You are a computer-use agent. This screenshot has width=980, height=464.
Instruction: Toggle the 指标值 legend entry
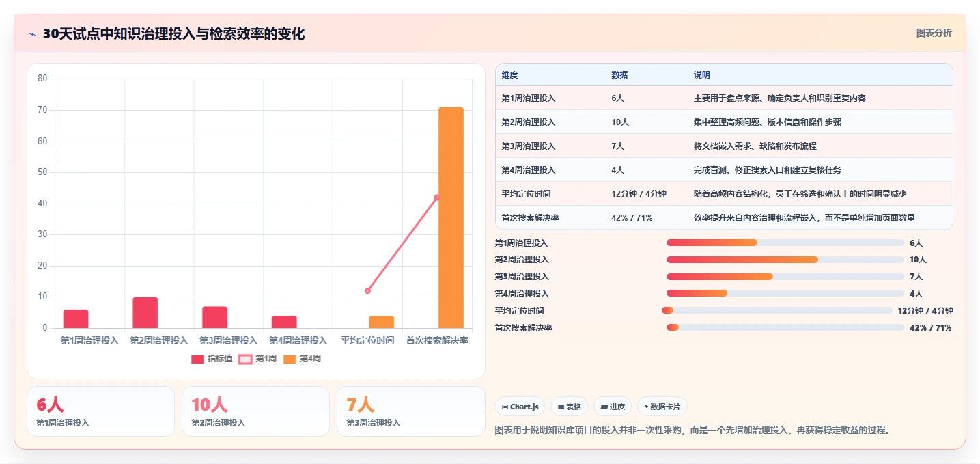coord(212,359)
